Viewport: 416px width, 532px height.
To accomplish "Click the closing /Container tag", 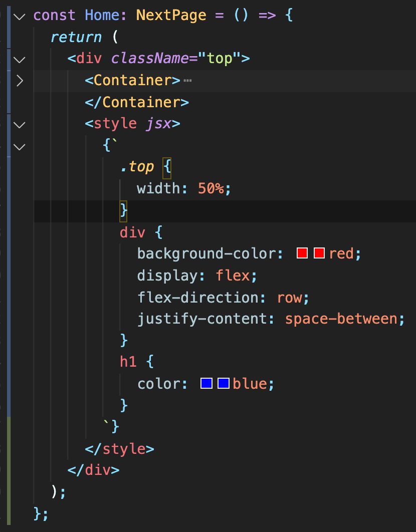I will coord(137,102).
